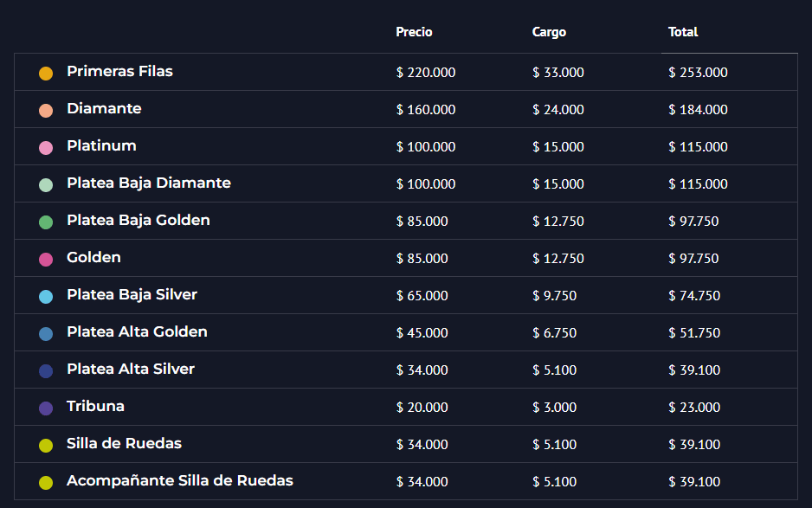Choose the Diamante seating section

point(104,109)
